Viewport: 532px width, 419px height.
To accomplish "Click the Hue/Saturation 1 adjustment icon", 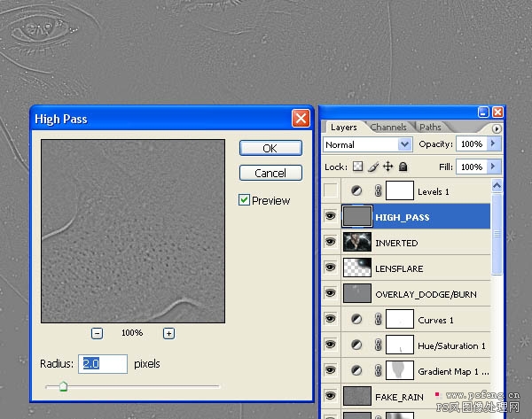I will coord(356,345).
